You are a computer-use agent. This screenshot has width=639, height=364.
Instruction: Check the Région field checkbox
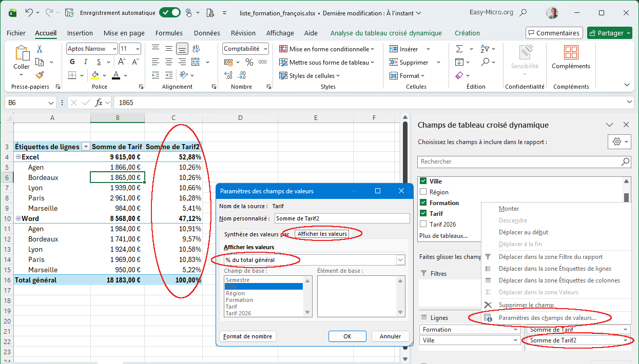423,192
